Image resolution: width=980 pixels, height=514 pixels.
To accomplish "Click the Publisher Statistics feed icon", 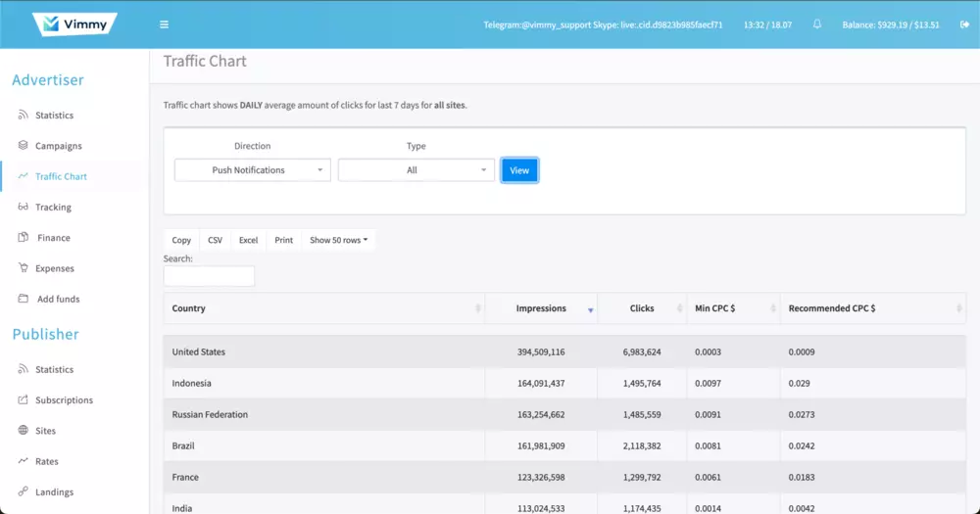I will pyautogui.click(x=24, y=369).
